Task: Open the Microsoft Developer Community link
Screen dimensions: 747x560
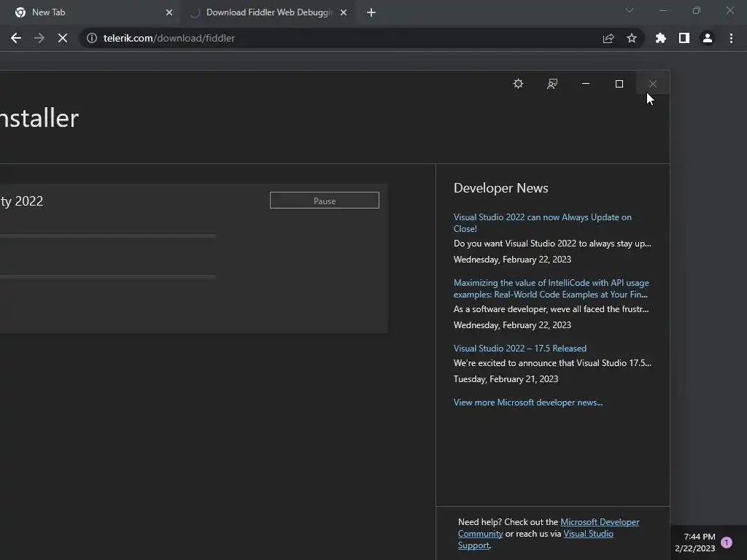Action: tap(548, 528)
